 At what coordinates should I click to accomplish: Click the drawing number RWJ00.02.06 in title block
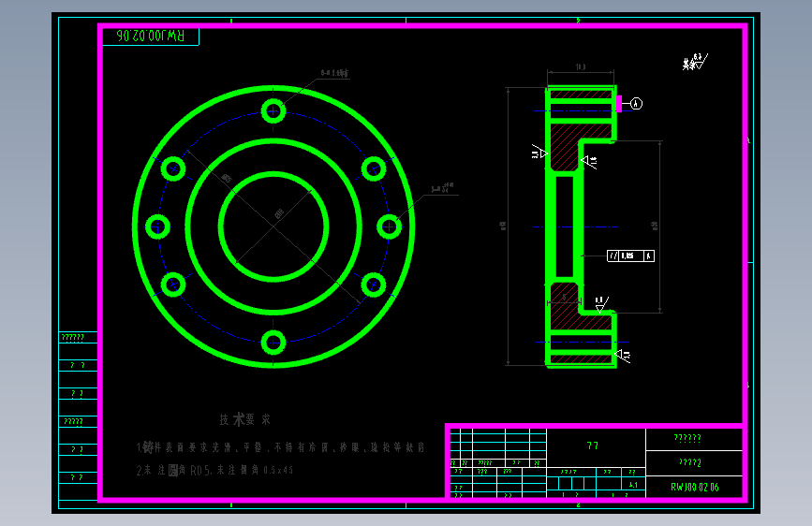(x=694, y=488)
